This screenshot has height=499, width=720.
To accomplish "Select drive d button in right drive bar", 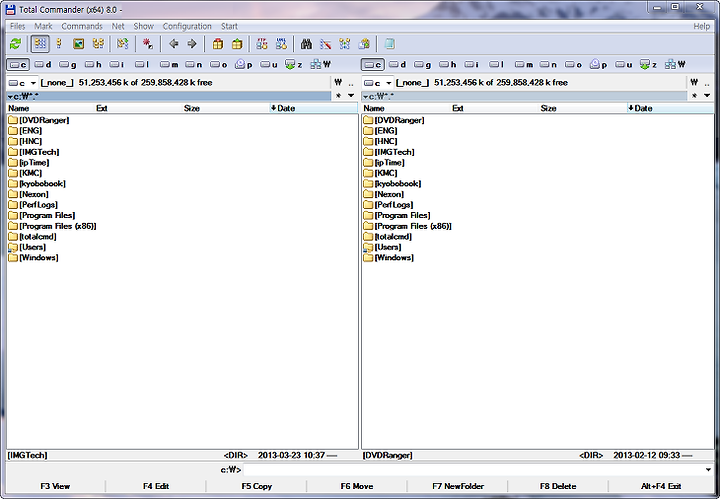I will point(398,65).
